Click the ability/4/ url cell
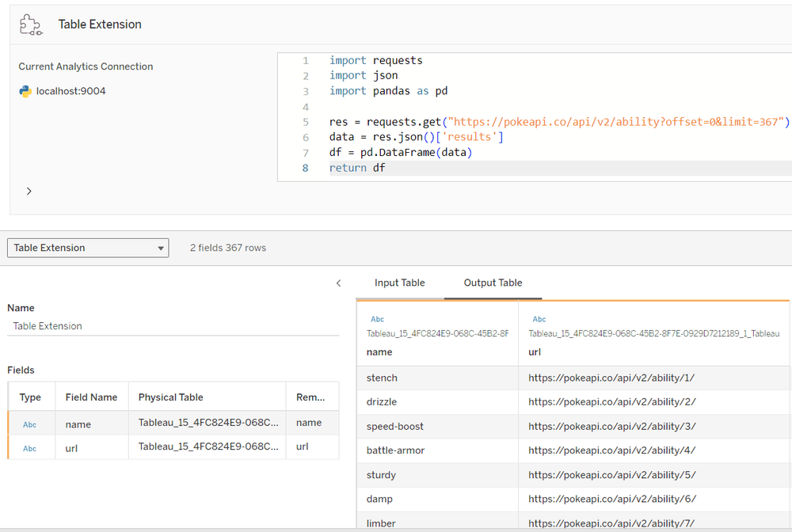Image resolution: width=792 pixels, height=532 pixels. 654,450
